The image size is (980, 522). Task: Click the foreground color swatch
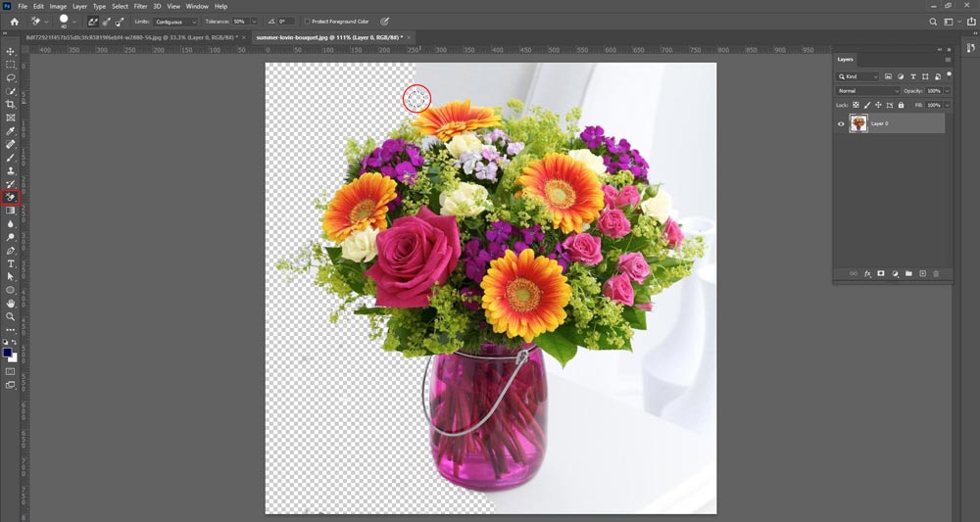(x=8, y=353)
